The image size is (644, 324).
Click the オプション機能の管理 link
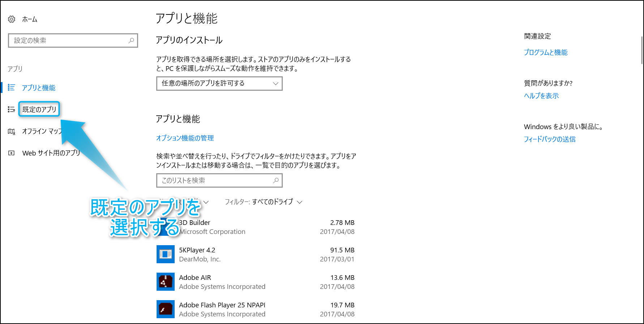185,138
